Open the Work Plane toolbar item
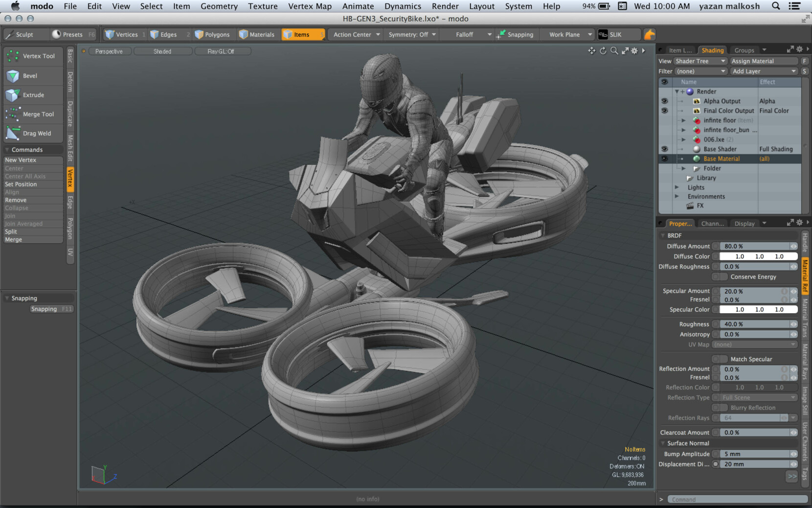This screenshot has height=508, width=812. pyautogui.click(x=564, y=34)
